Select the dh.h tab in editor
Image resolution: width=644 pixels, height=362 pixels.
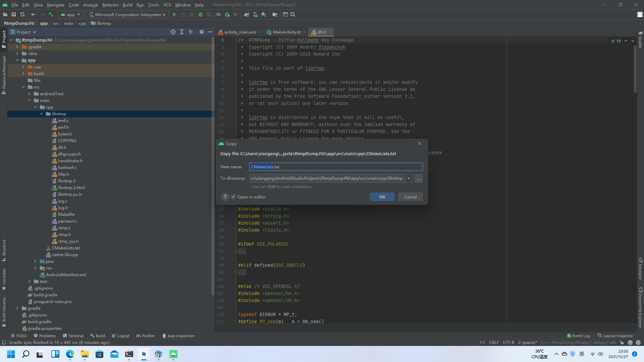click(321, 32)
